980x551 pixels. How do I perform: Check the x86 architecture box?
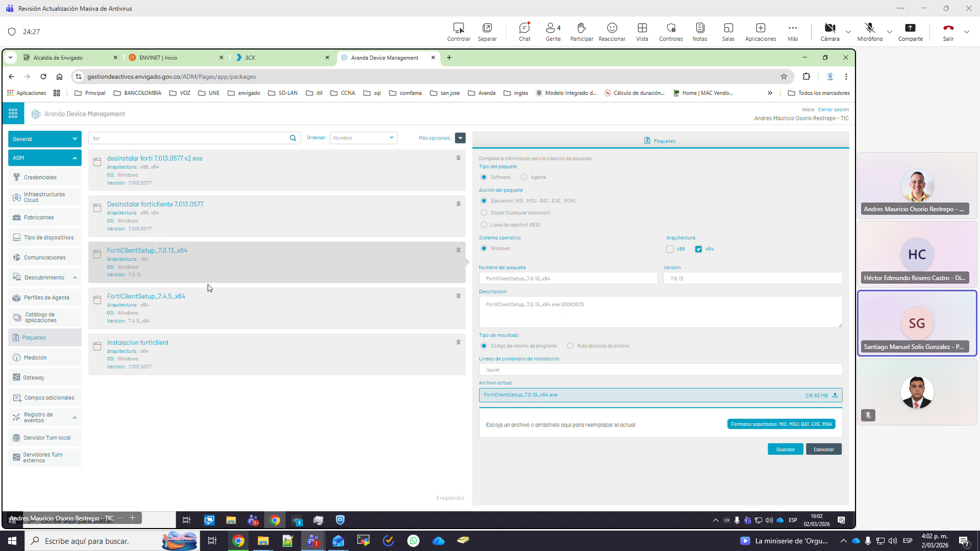(x=670, y=249)
